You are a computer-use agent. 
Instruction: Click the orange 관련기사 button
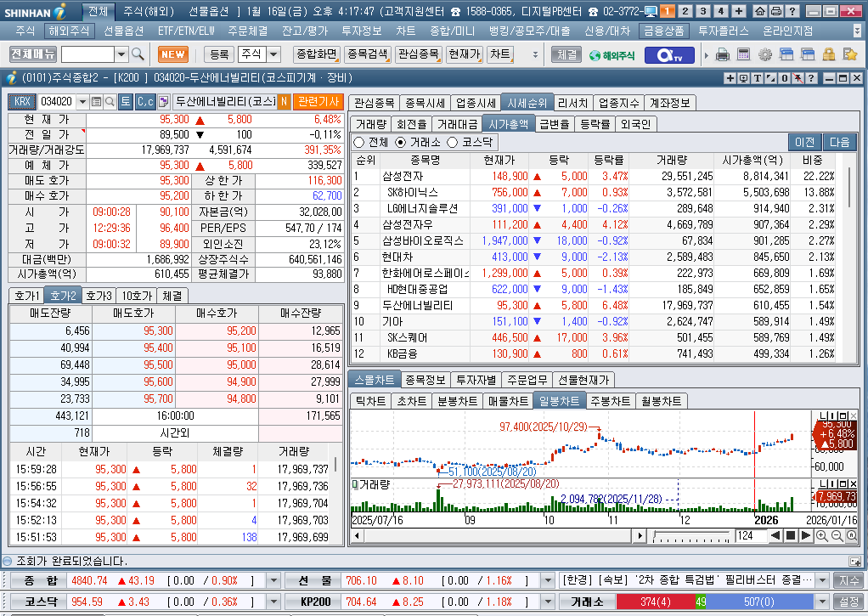pyautogui.click(x=318, y=102)
